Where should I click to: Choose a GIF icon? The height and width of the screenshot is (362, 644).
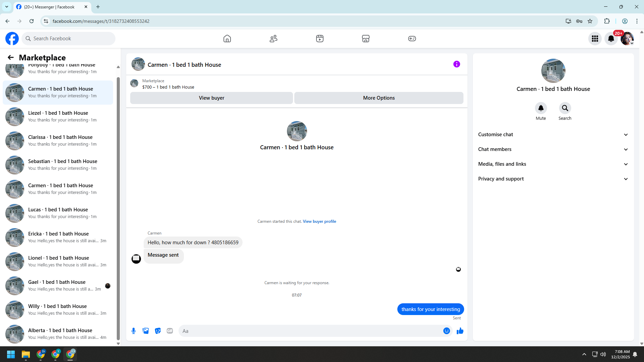pyautogui.click(x=170, y=331)
